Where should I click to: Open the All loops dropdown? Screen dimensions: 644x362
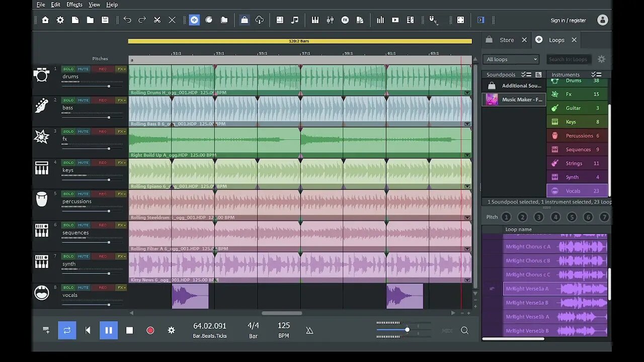(511, 59)
